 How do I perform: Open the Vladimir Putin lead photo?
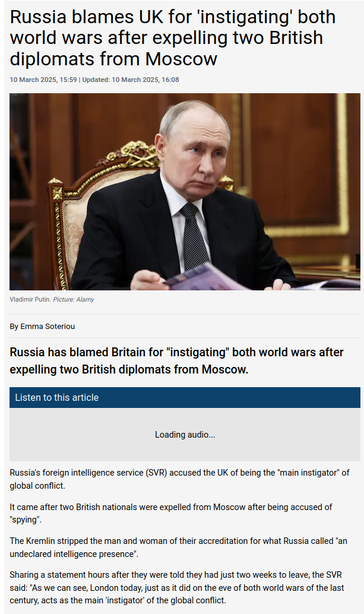185,191
